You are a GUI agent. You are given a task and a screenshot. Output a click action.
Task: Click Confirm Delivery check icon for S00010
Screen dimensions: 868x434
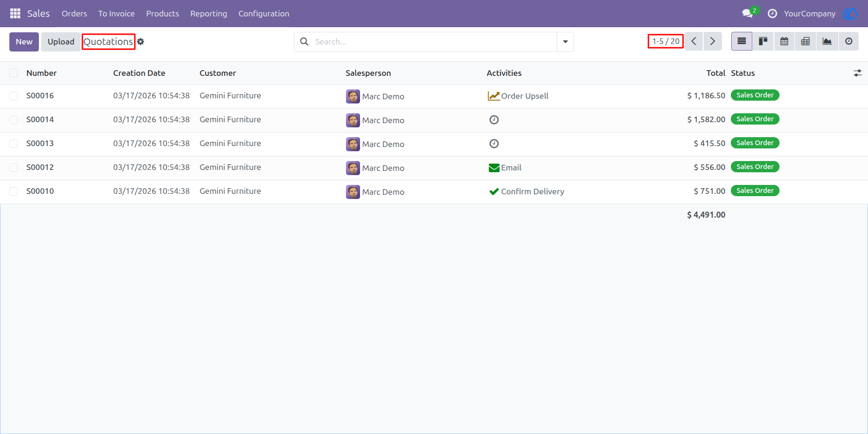(494, 191)
